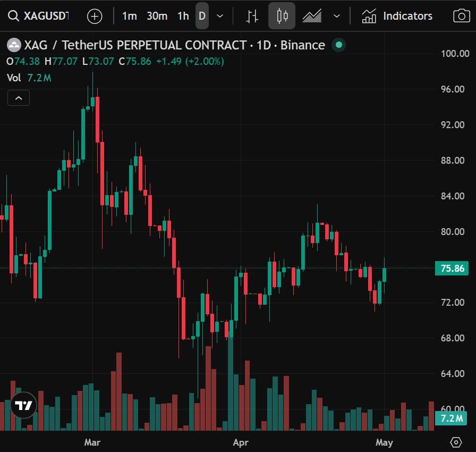Expand chart style dropdown chevron
This screenshot has width=476, height=452.
pyautogui.click(x=337, y=16)
